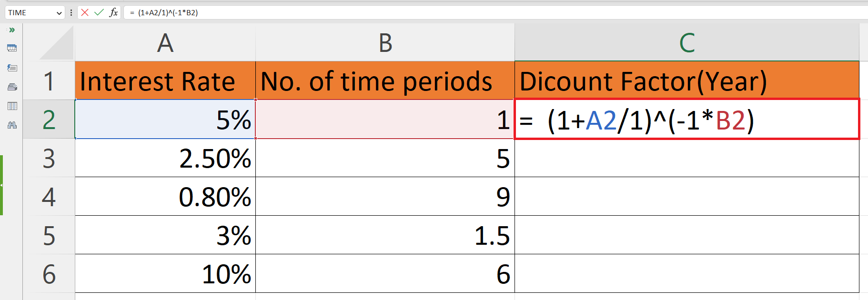Select the column A header
Image resolution: width=868 pixels, height=300 pixels.
coord(164,43)
